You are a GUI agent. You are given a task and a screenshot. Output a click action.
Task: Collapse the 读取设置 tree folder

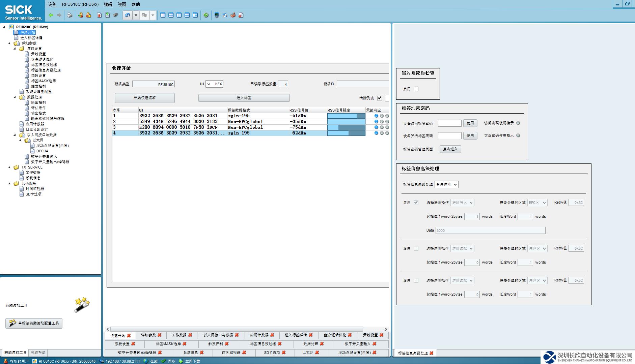tap(15, 49)
